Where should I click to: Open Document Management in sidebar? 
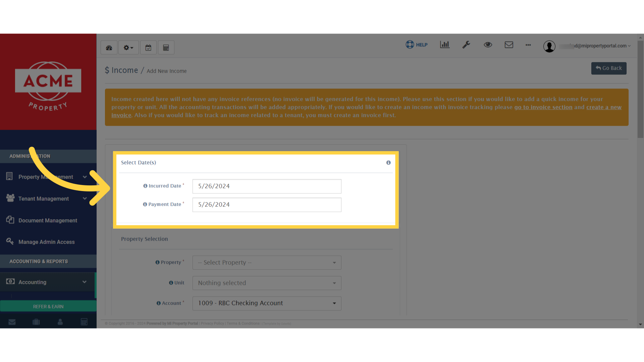tap(48, 220)
